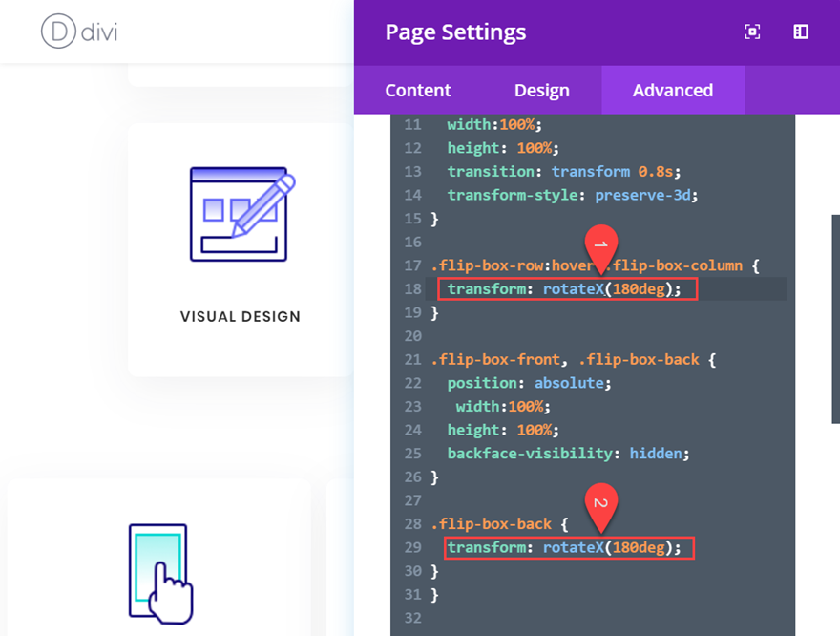Click line 23 'width:100%;'

[502, 407]
